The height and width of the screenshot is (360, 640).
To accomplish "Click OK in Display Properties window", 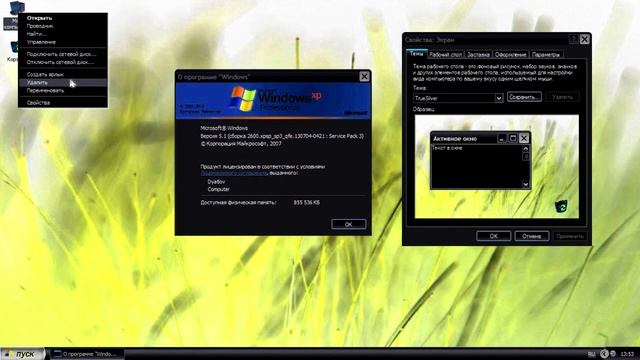I will tap(493, 236).
